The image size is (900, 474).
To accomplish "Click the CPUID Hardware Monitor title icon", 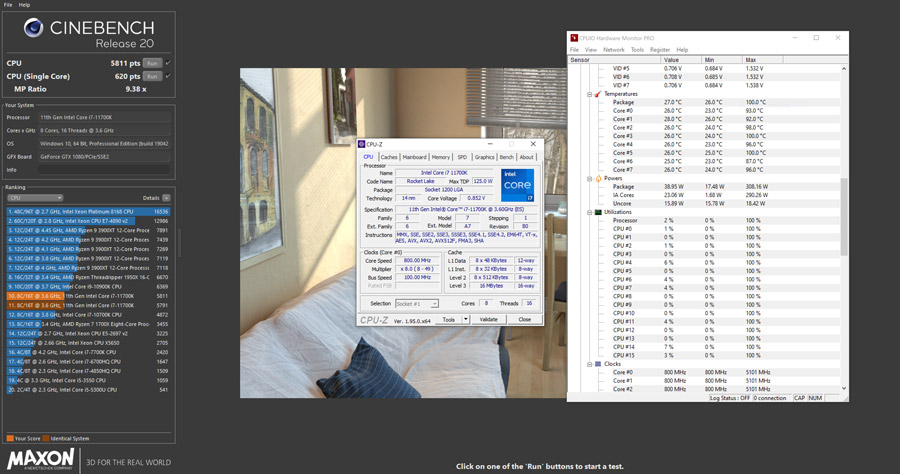I will click(574, 38).
